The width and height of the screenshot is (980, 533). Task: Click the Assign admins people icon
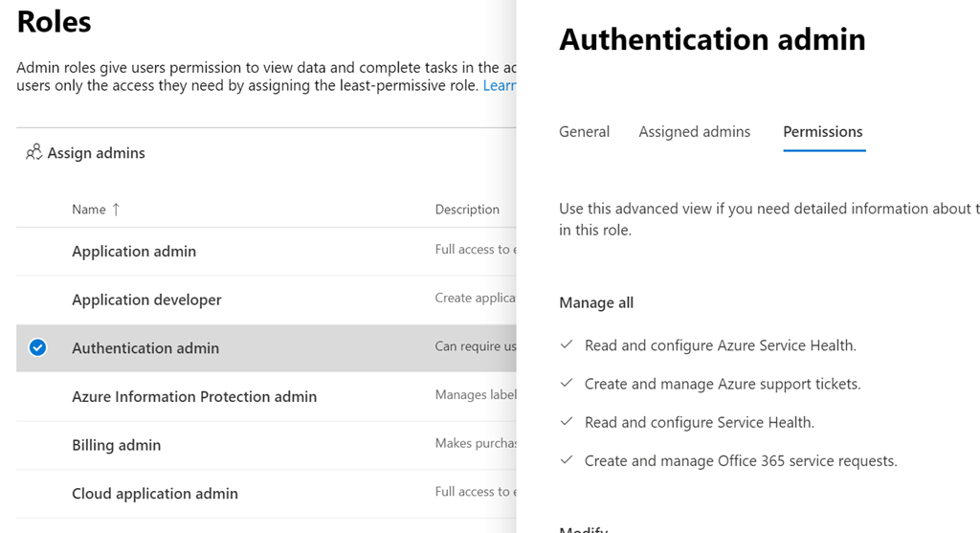point(33,152)
